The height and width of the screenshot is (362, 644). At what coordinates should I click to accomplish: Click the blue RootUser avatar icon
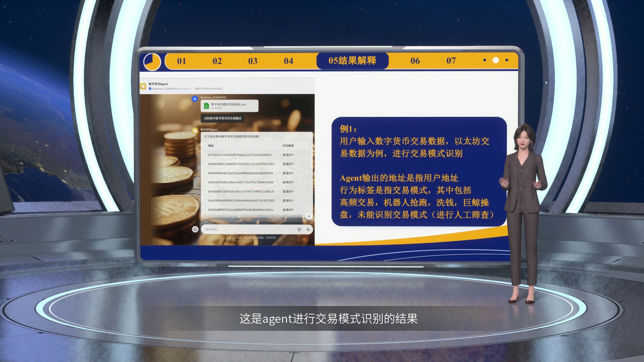click(195, 99)
